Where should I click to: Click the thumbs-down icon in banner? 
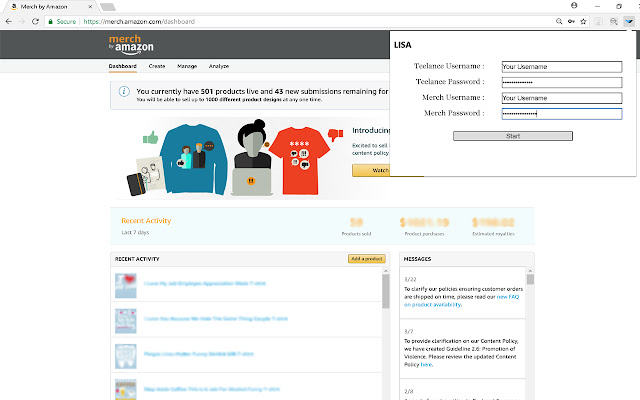point(336,134)
